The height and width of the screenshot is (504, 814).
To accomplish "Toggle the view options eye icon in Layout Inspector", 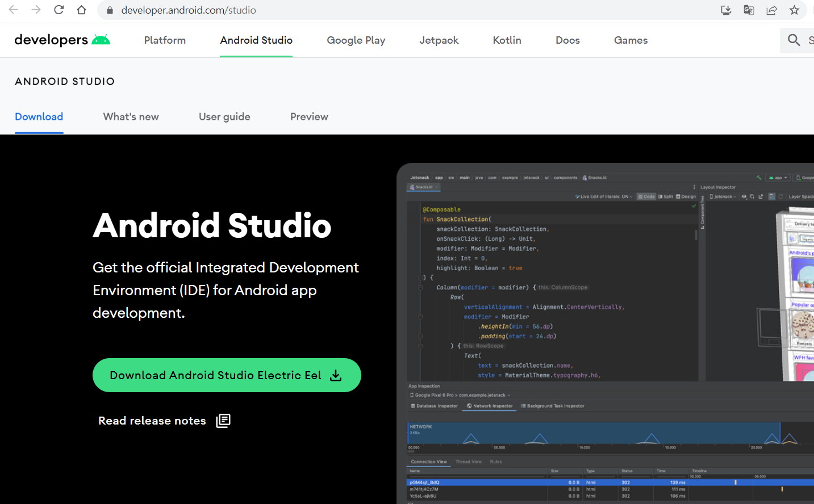I will pyautogui.click(x=744, y=196).
